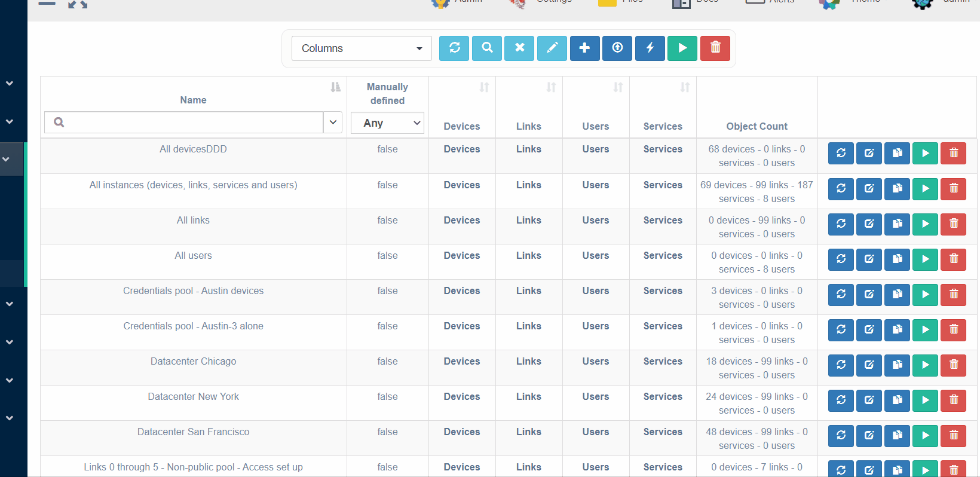Viewport: 980px width, 477px height.
Task: Expand the topmost sidebar chevron section
Action: 10,84
